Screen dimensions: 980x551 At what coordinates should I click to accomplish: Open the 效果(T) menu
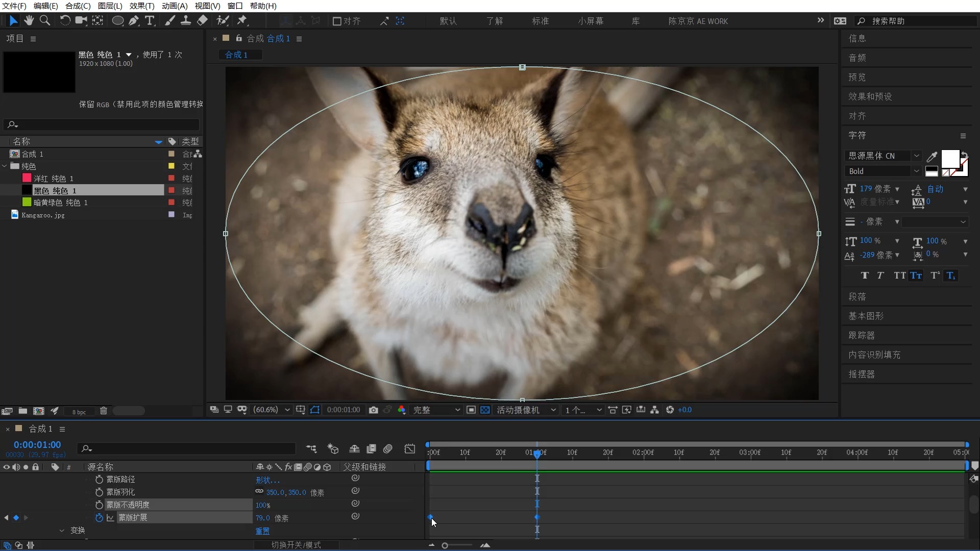(x=141, y=6)
